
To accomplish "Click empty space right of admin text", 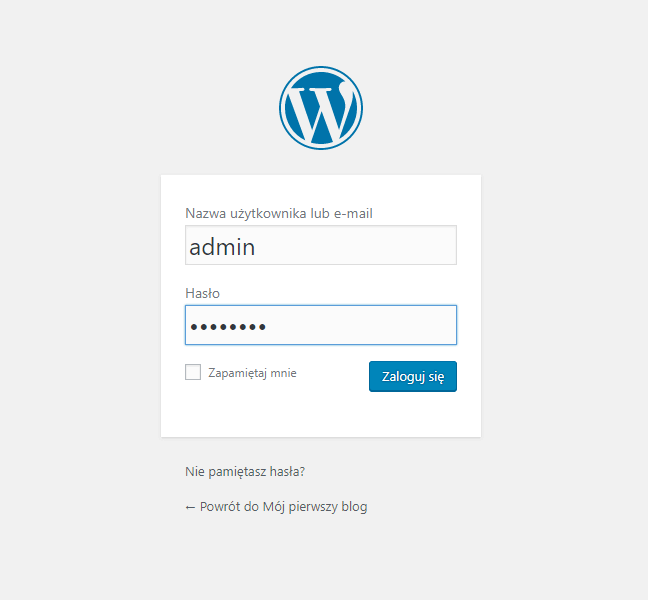I will click(355, 245).
